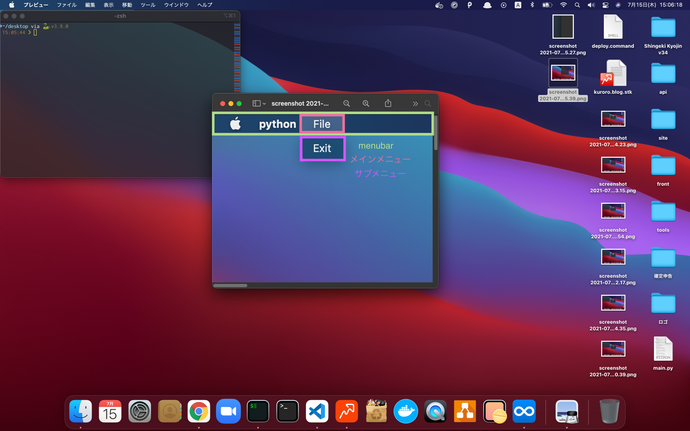This screenshot has height=431, width=690.
Task: Open Contacts from the Dock
Action: click(x=169, y=411)
